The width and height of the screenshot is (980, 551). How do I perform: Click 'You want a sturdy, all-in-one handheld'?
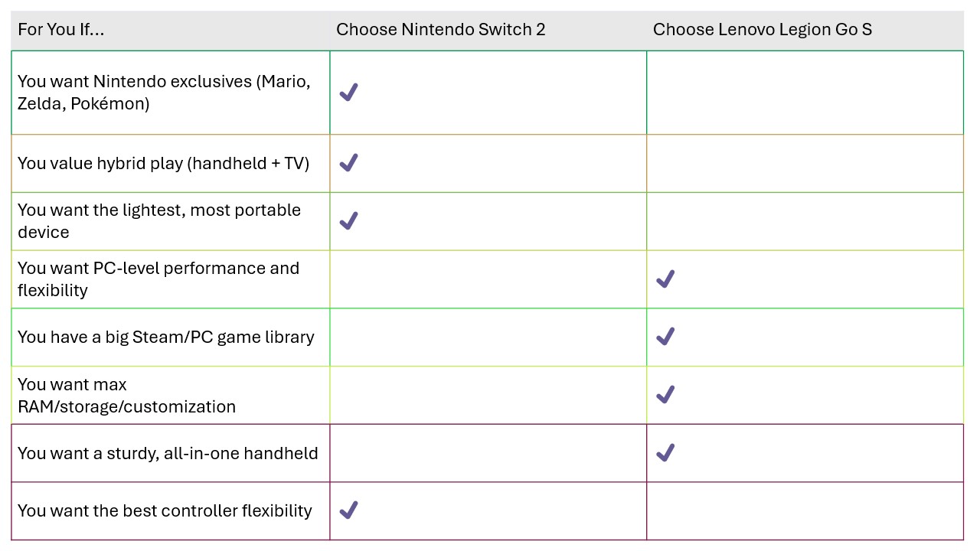[x=171, y=453]
